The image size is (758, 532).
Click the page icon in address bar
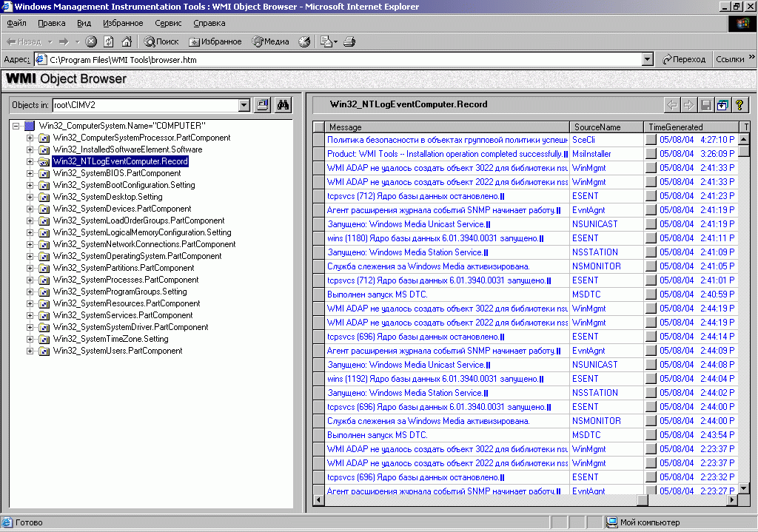41,59
